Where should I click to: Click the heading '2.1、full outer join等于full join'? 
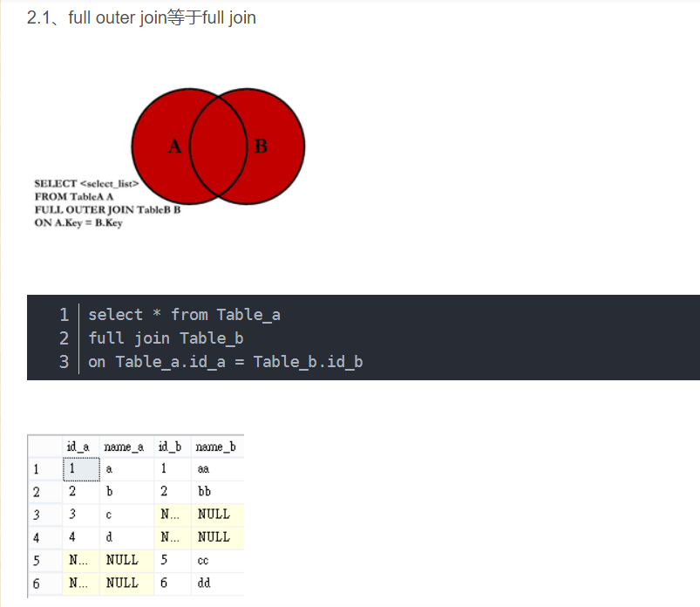coord(141,17)
